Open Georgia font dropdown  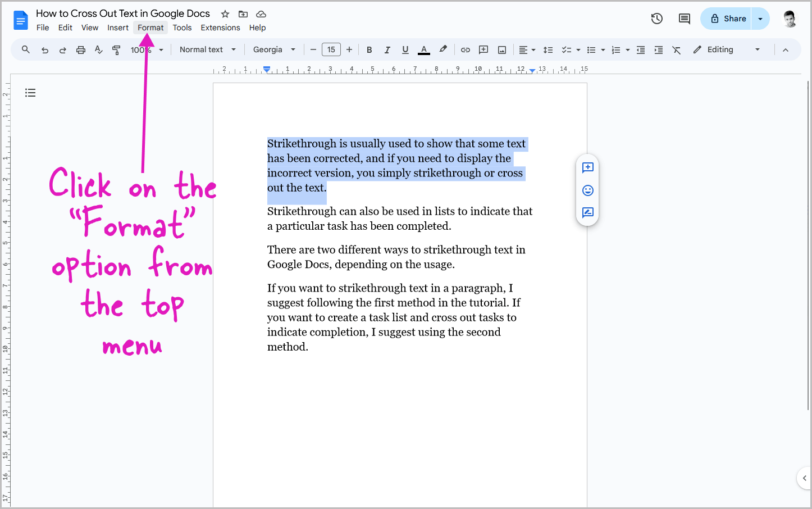tap(274, 49)
